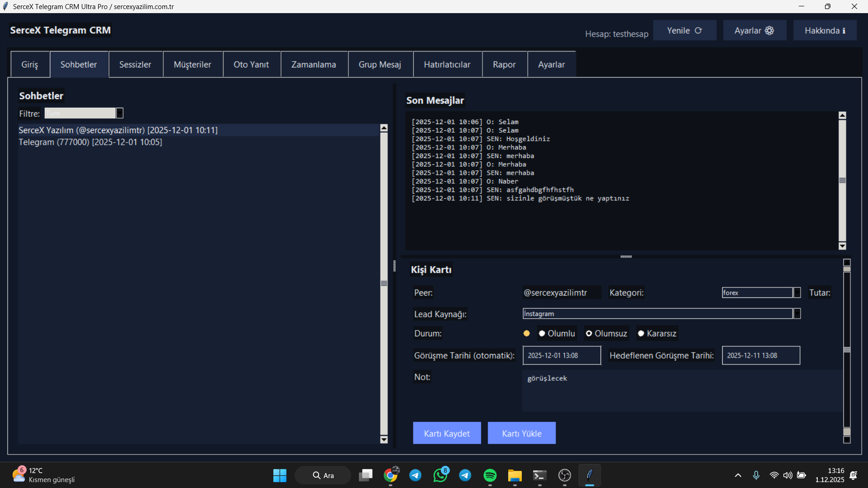Viewport: 868px width, 488px height.
Task: Open the task view icon in taskbar
Action: pos(366,475)
